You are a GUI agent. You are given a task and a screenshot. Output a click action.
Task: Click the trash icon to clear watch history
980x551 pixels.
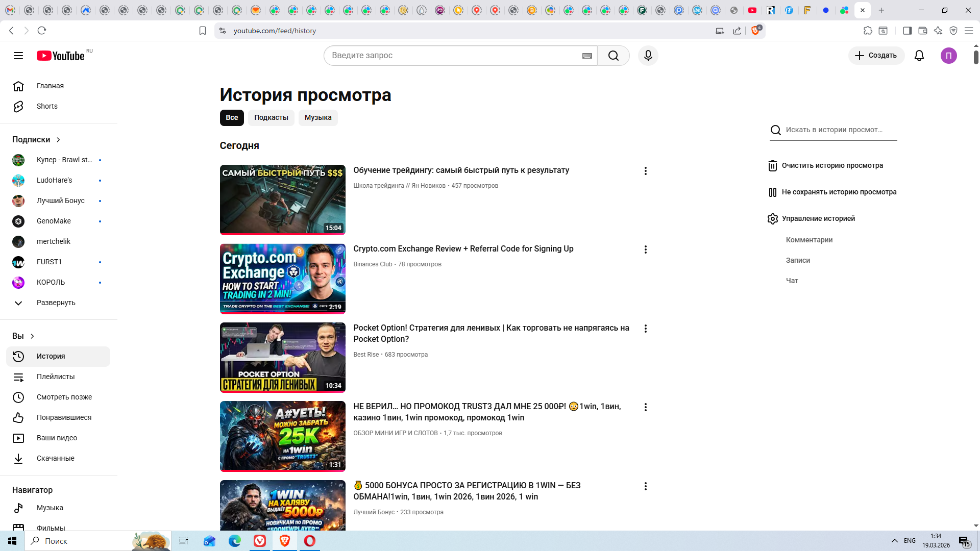[772, 166]
